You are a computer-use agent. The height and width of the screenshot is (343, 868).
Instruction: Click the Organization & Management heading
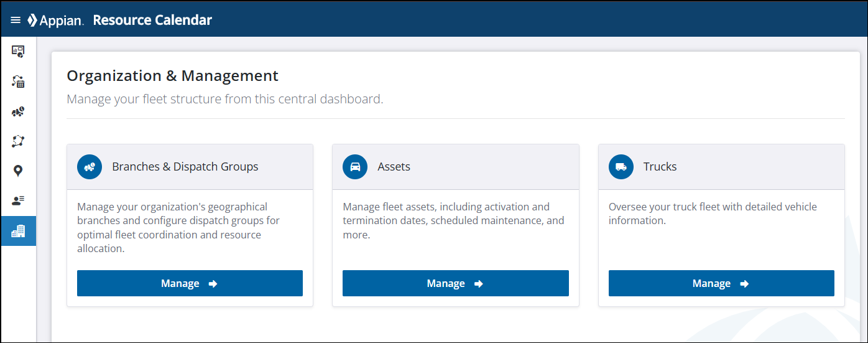[x=173, y=76]
